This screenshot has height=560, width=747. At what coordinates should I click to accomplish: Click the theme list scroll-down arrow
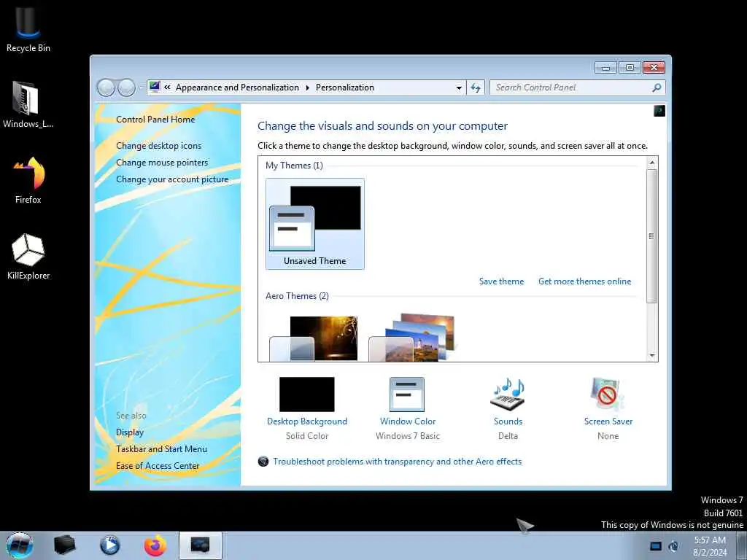click(x=652, y=356)
